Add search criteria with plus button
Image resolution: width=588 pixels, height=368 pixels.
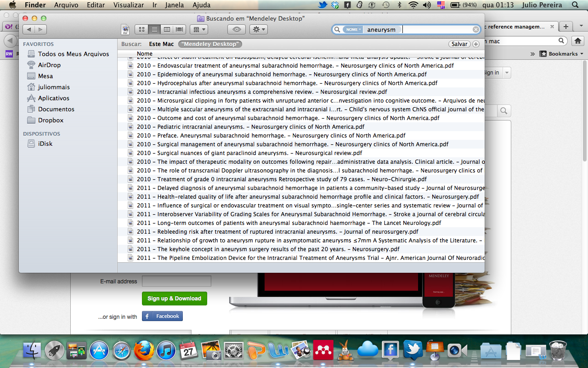point(476,44)
